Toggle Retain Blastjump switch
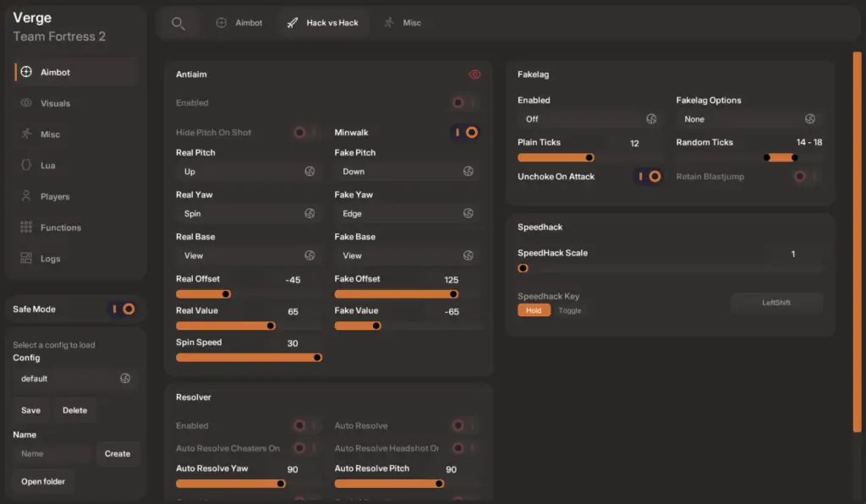Image resolution: width=866 pixels, height=504 pixels. tap(807, 176)
